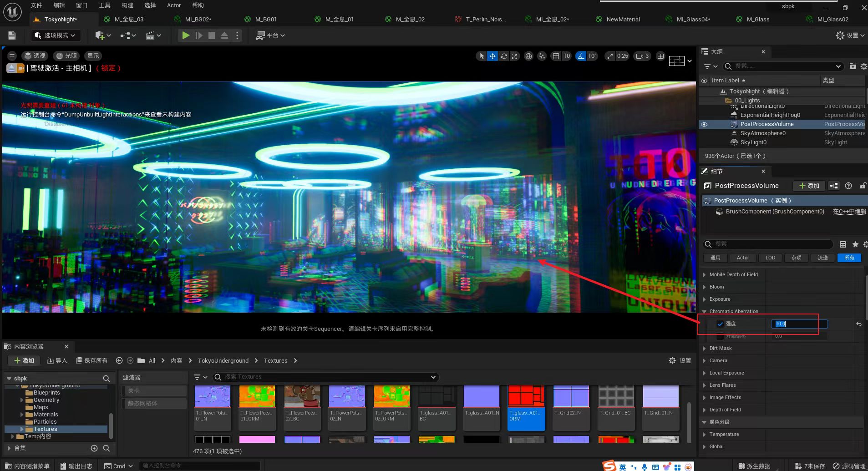
Task: Expand the Lens Flares section
Action: pyautogui.click(x=704, y=385)
